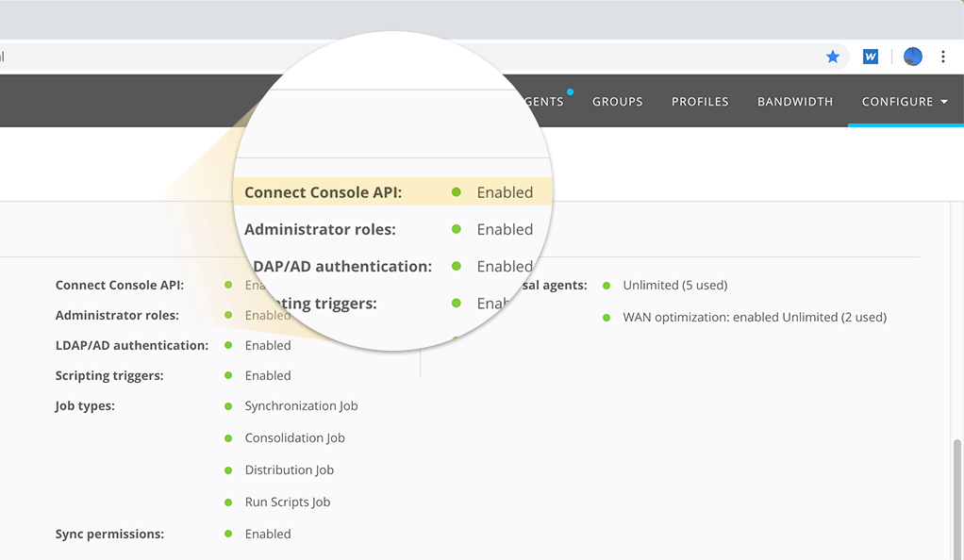
Task: Click the Connect Console API label in magnifier
Action: (x=323, y=192)
